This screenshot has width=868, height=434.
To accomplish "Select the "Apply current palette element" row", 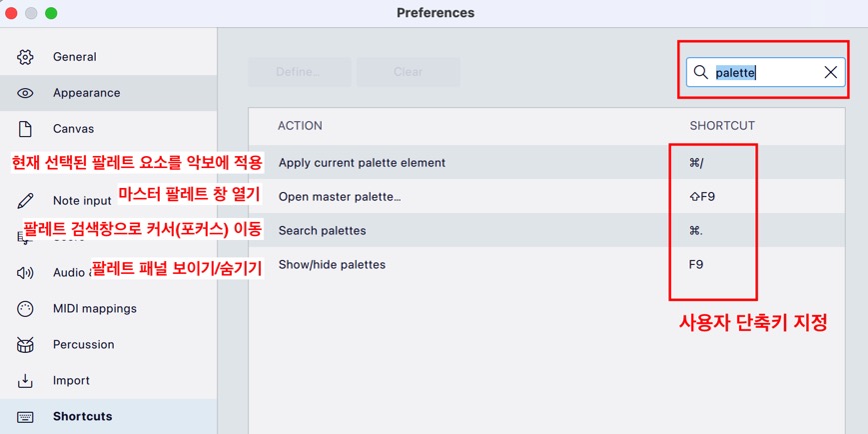I will (x=362, y=163).
